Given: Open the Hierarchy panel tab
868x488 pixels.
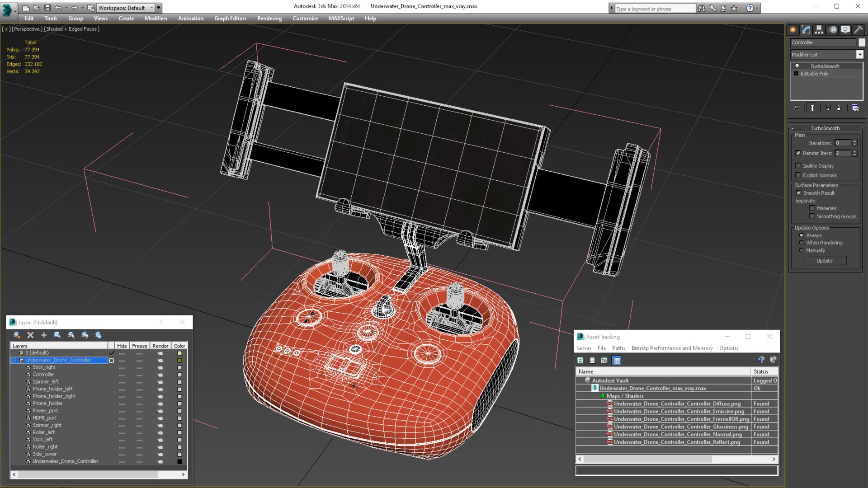Looking at the screenshot, I should pyautogui.click(x=819, y=30).
